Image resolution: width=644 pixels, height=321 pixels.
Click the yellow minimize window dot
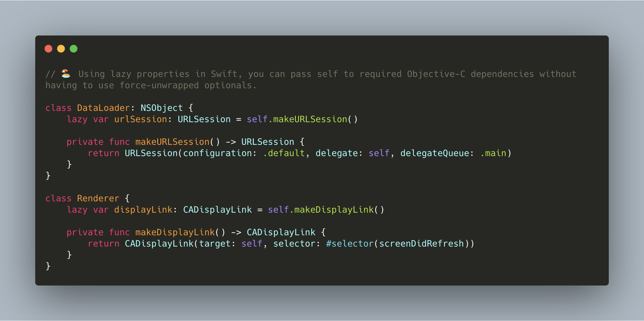61,49
